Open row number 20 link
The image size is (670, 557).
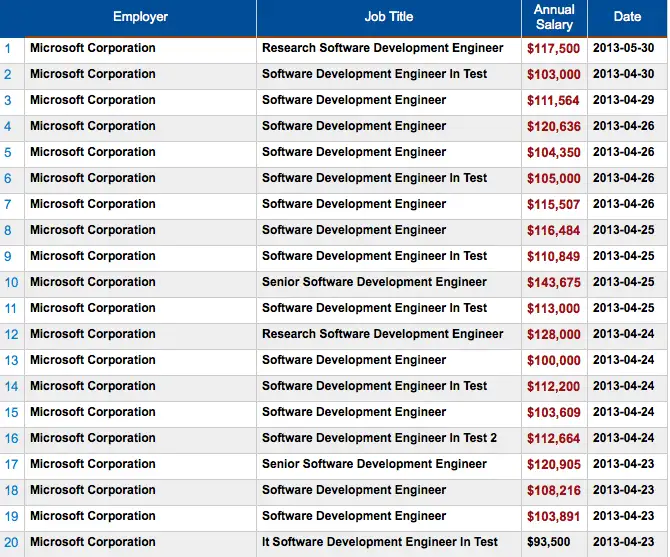coord(11,542)
